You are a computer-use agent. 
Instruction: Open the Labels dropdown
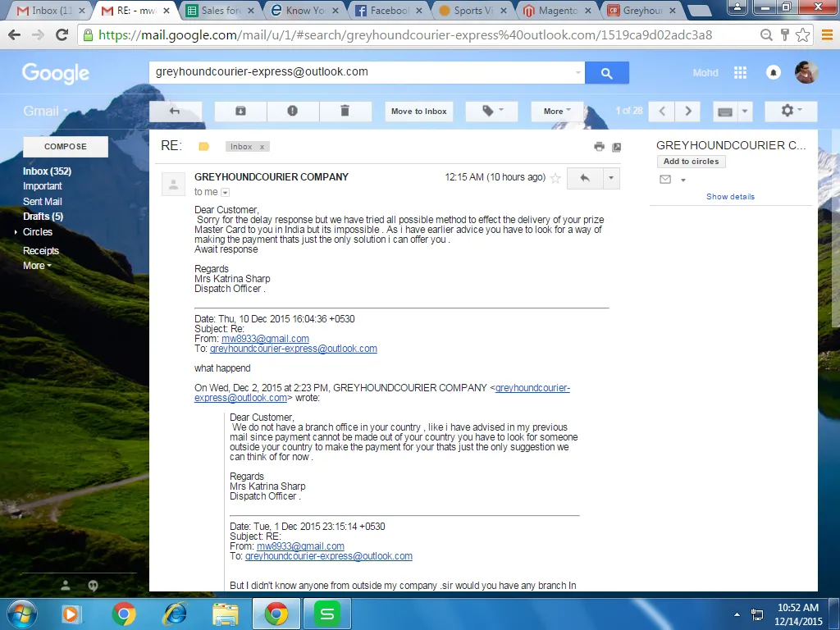coord(493,111)
